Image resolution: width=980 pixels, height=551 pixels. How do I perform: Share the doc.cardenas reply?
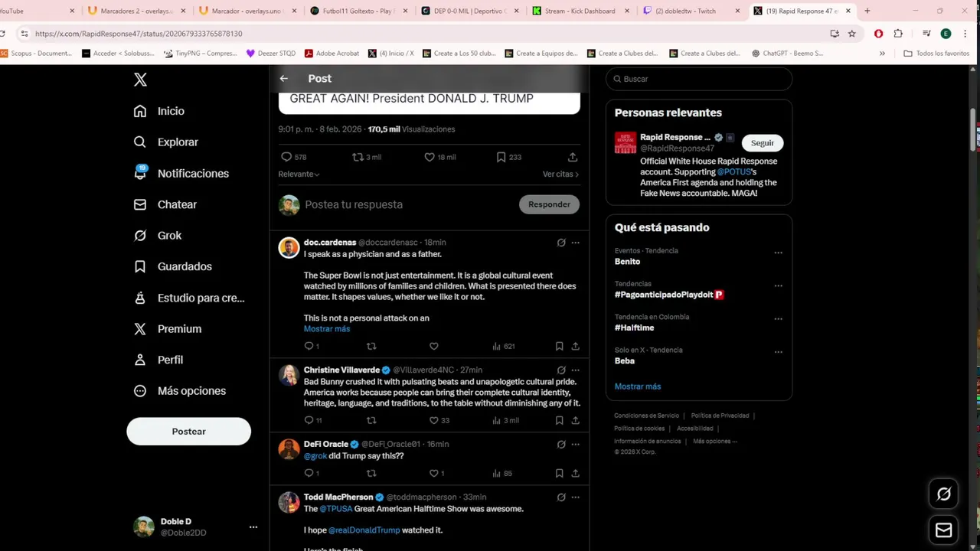pyautogui.click(x=575, y=347)
